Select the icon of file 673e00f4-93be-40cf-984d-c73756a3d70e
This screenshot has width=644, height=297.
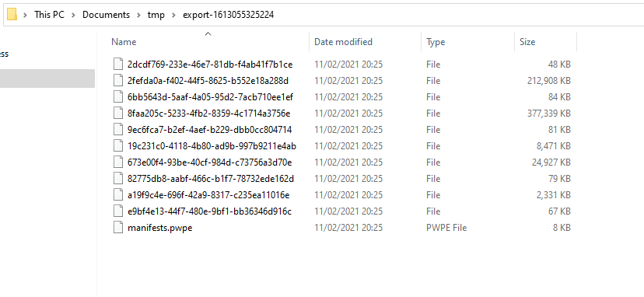118,162
